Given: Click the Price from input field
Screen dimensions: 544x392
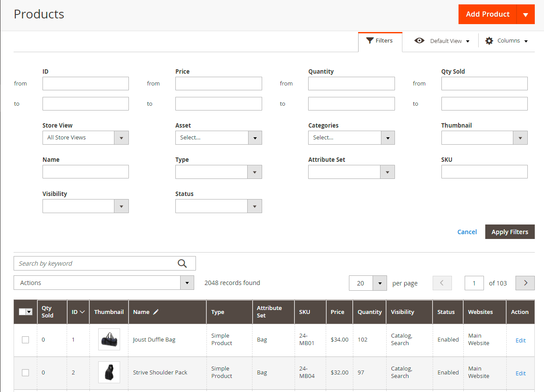Looking at the screenshot, I should click(218, 83).
